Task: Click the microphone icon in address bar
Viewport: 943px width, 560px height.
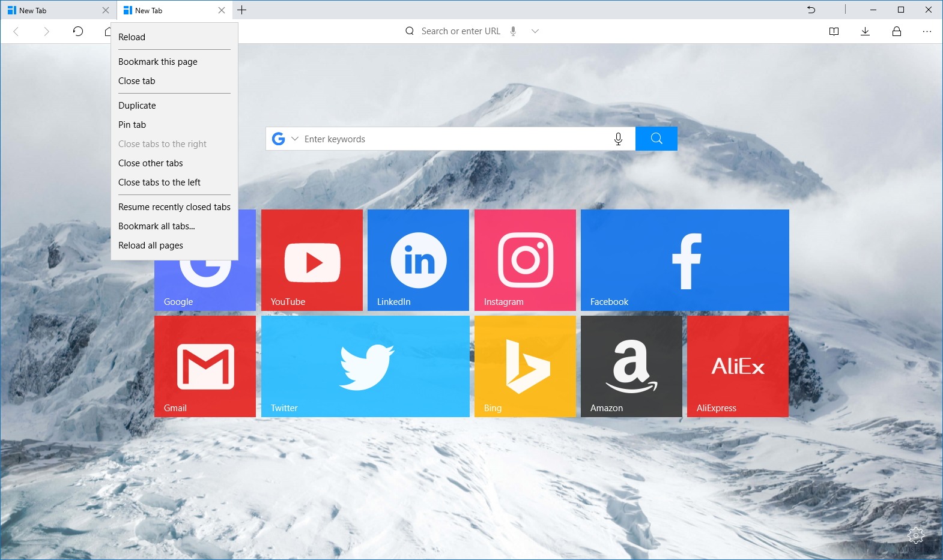Action: click(x=513, y=31)
